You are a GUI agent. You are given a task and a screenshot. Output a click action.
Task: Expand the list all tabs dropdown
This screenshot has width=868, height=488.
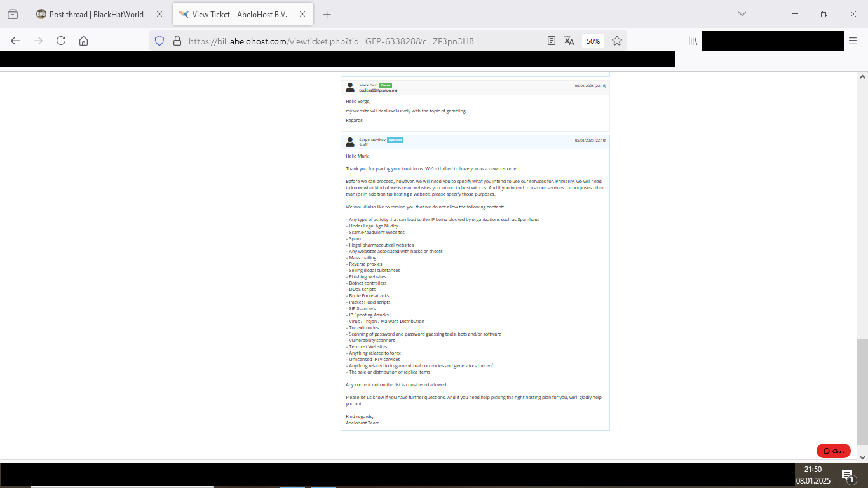tap(742, 14)
